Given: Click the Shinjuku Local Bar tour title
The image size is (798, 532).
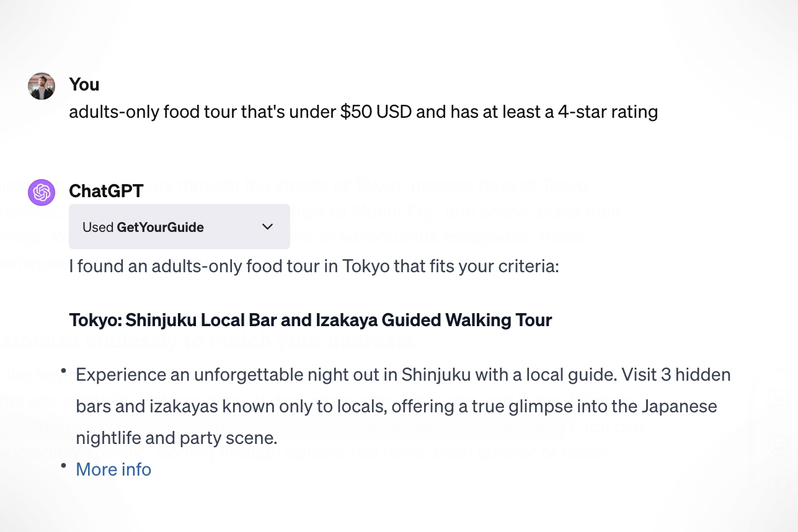Looking at the screenshot, I should [x=310, y=320].
